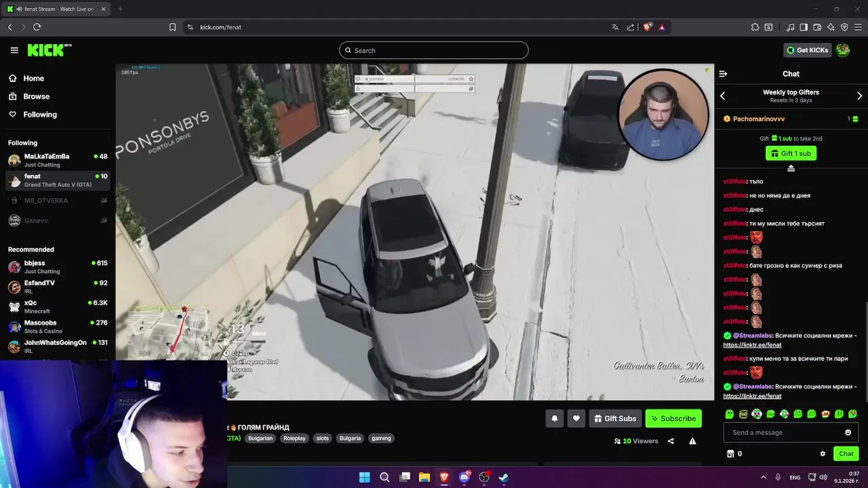Click the Subscribe button
This screenshot has height=488, width=868.
673,418
